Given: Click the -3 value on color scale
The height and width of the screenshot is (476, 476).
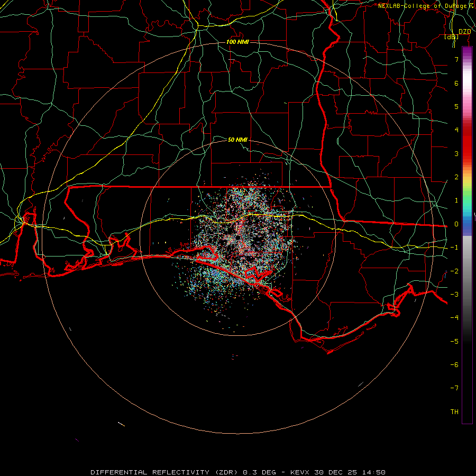Looking at the screenshot, I should [454, 294].
